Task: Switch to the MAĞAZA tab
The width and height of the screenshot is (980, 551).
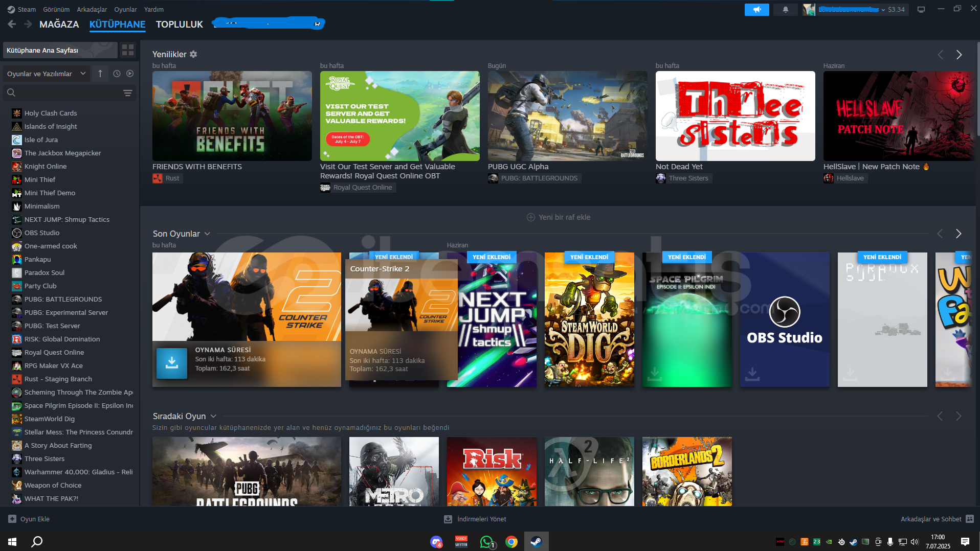Action: (59, 24)
